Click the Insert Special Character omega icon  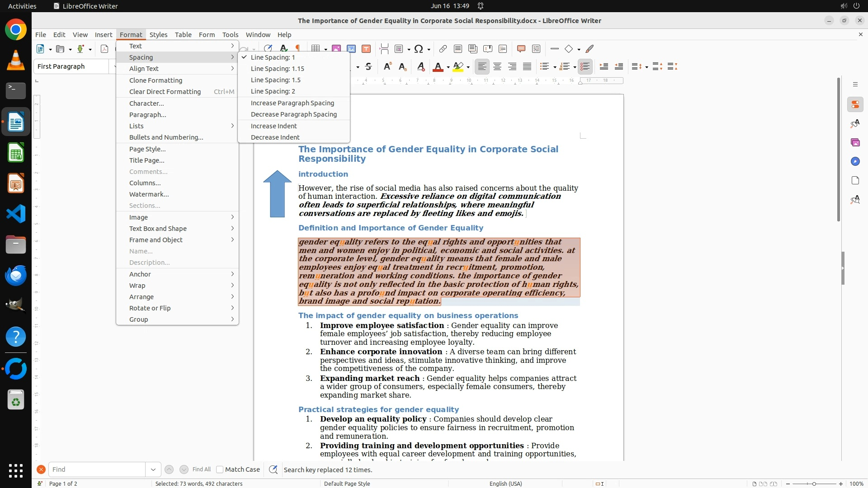(x=419, y=49)
